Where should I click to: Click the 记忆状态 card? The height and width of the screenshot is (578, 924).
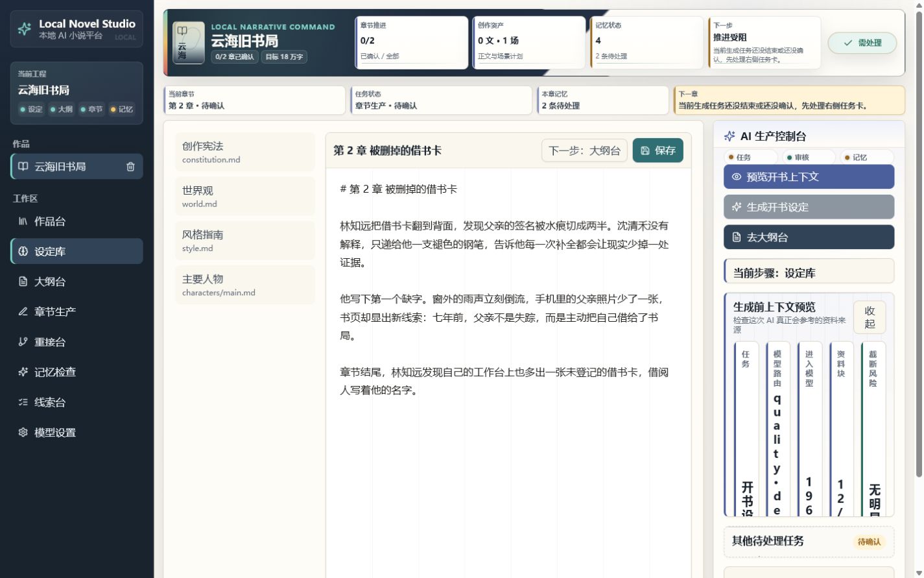coord(646,43)
